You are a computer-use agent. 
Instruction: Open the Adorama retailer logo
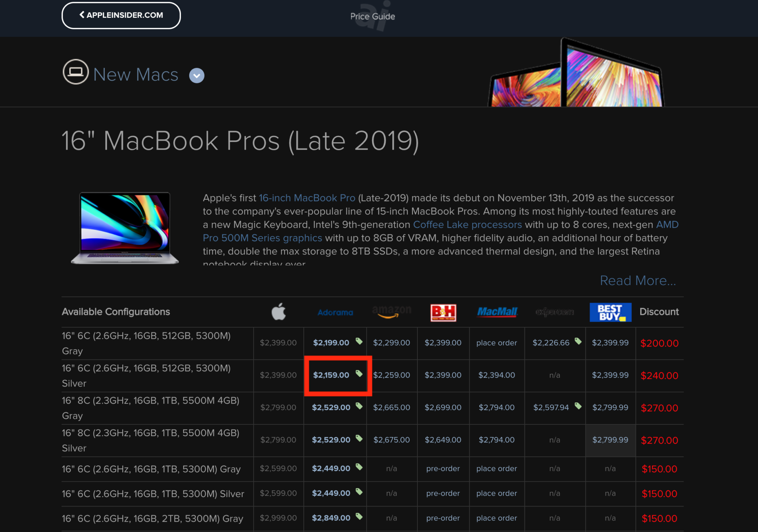pyautogui.click(x=335, y=312)
